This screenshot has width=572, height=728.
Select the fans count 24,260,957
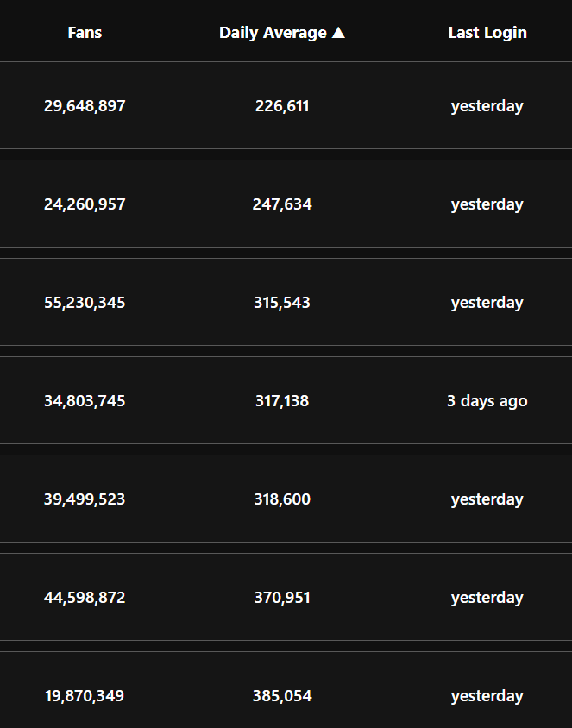pos(85,204)
